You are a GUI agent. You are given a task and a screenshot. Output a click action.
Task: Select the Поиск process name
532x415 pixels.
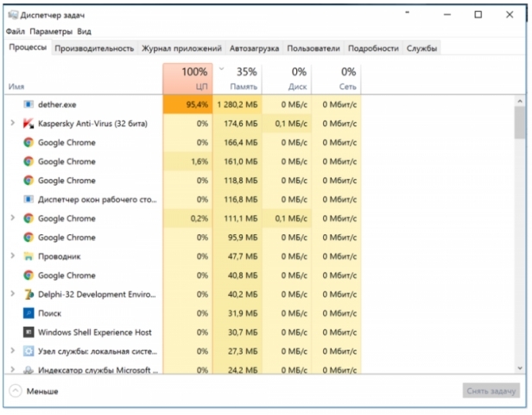(x=49, y=314)
